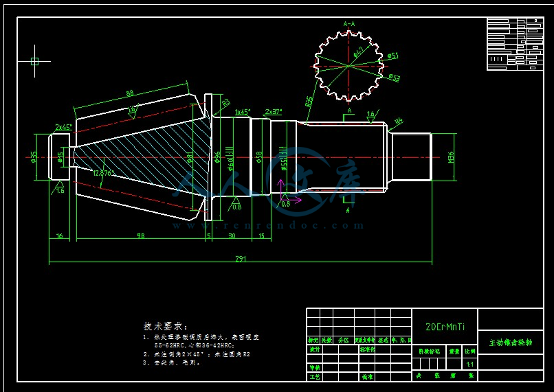Click the 1:1 scale cell in title block
The image size is (554, 392).
(x=470, y=364)
